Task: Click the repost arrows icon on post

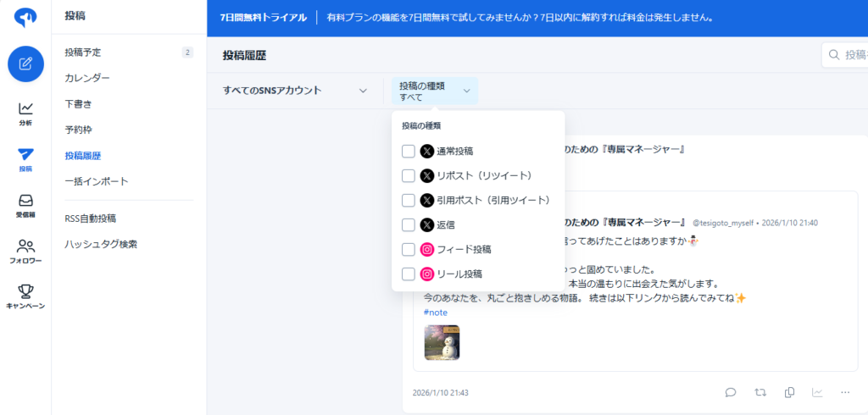Action: pos(760,392)
